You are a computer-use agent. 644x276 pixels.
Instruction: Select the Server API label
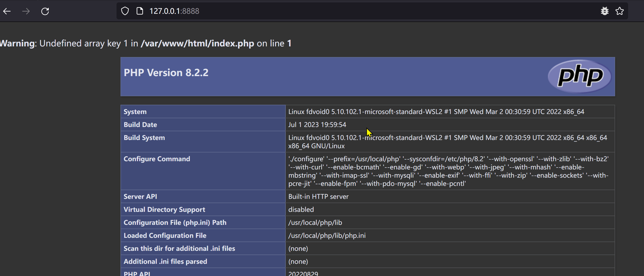click(140, 196)
